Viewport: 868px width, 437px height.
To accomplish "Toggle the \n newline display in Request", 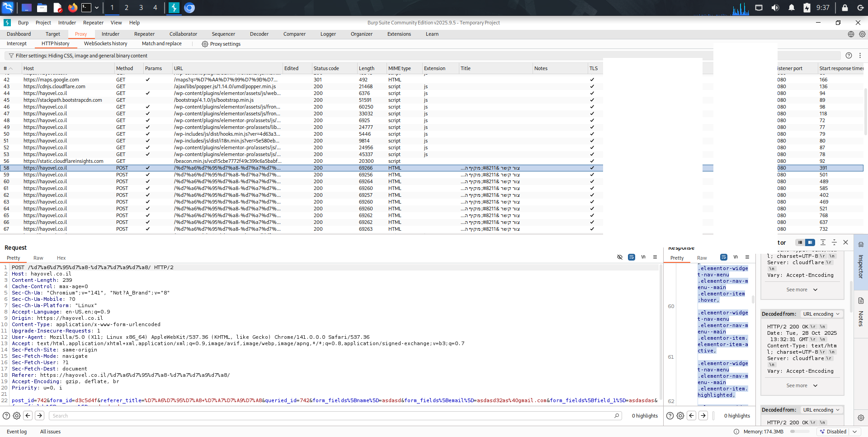I will [x=643, y=257].
